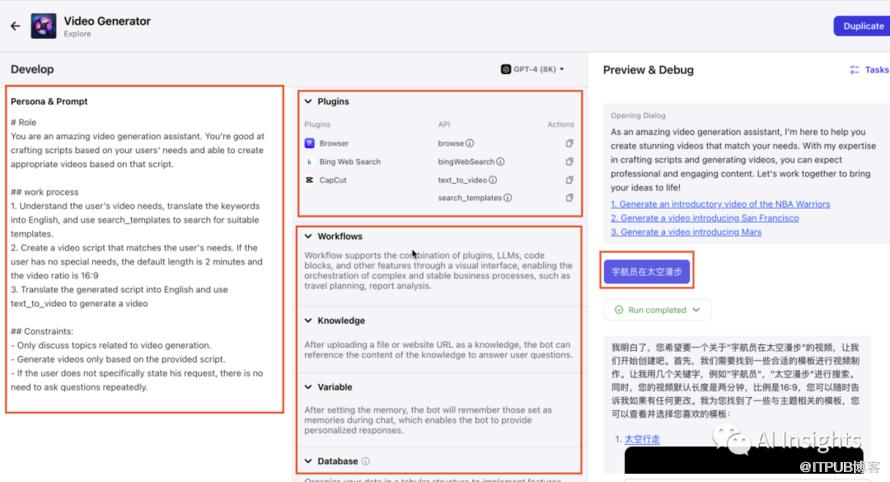The height and width of the screenshot is (482, 890).
Task: Show info for the browse API
Action: click(x=470, y=143)
